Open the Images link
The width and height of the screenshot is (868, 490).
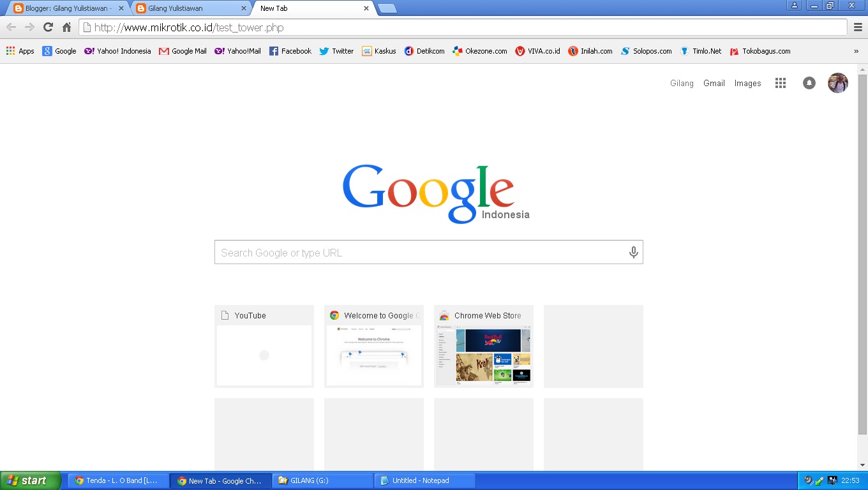(747, 83)
